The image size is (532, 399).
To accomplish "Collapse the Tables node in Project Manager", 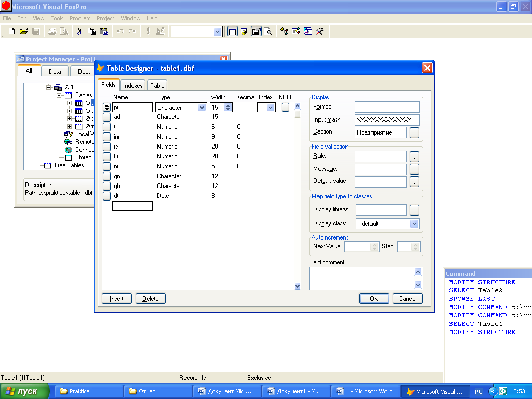I will coord(59,95).
